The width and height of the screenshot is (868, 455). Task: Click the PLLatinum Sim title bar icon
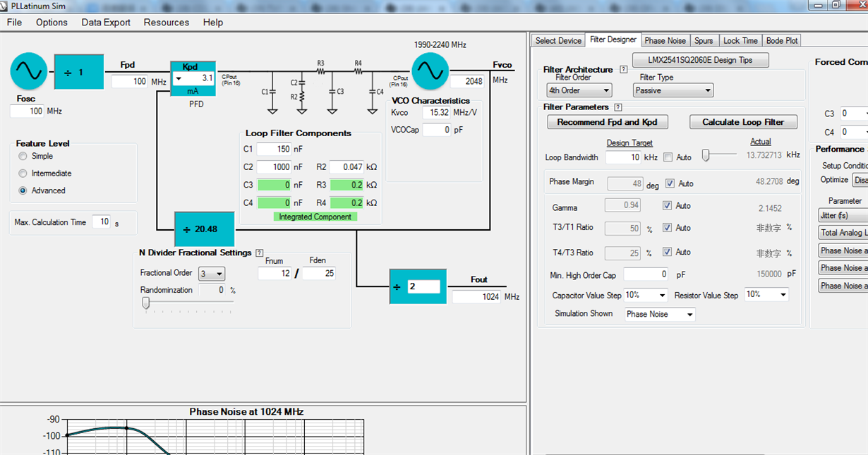click(x=6, y=5)
